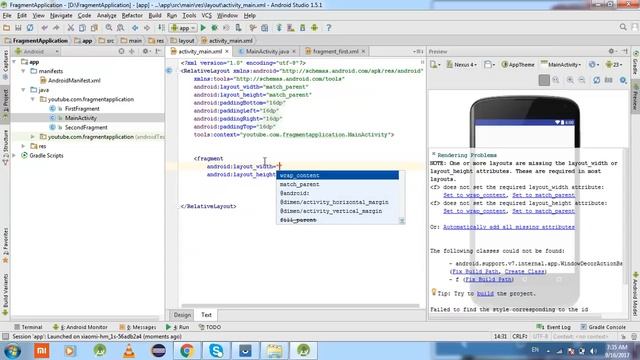This screenshot has height=360, width=640.
Task: Switch to MainActivity.java tab
Action: [x=267, y=51]
